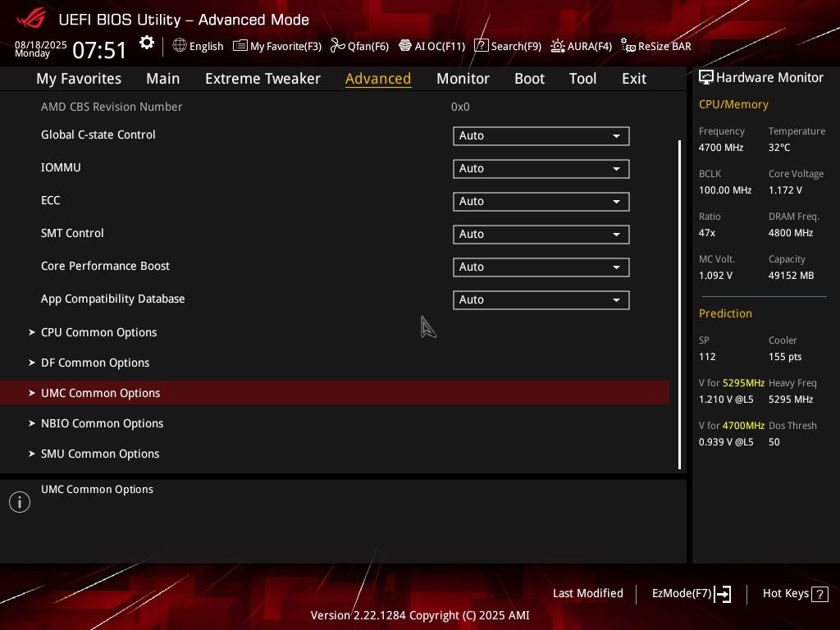This screenshot has width=840, height=630.
Task: Click the Search(F9) label
Action: pyautogui.click(x=516, y=47)
